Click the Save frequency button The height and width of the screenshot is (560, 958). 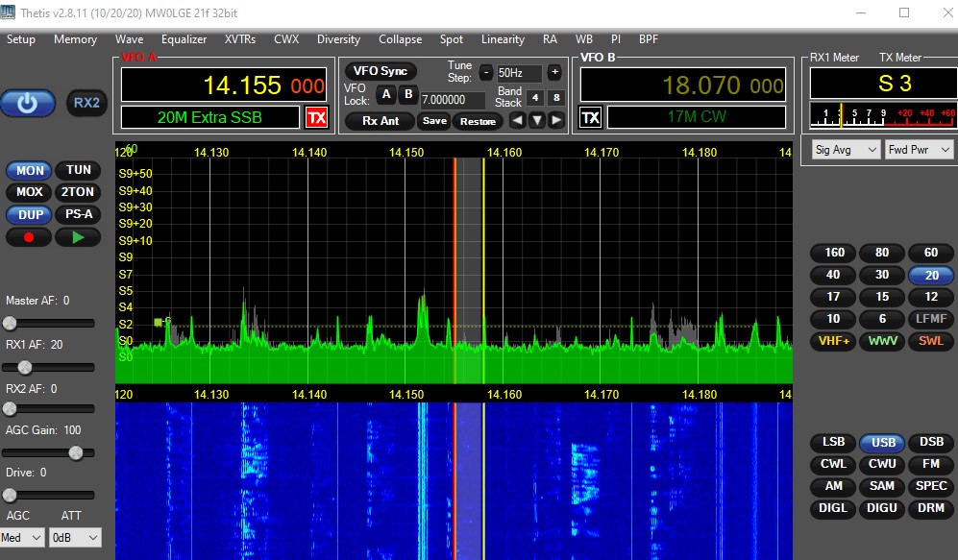tap(434, 121)
